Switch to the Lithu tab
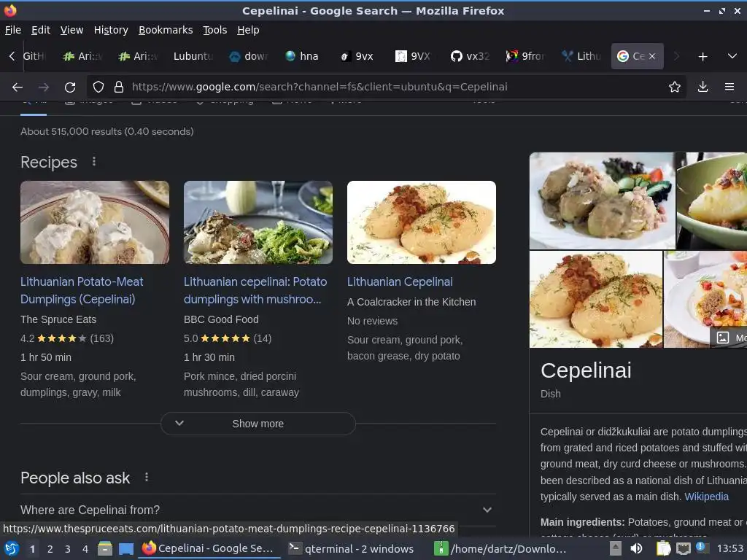This screenshot has height=560, width=747. click(x=581, y=56)
